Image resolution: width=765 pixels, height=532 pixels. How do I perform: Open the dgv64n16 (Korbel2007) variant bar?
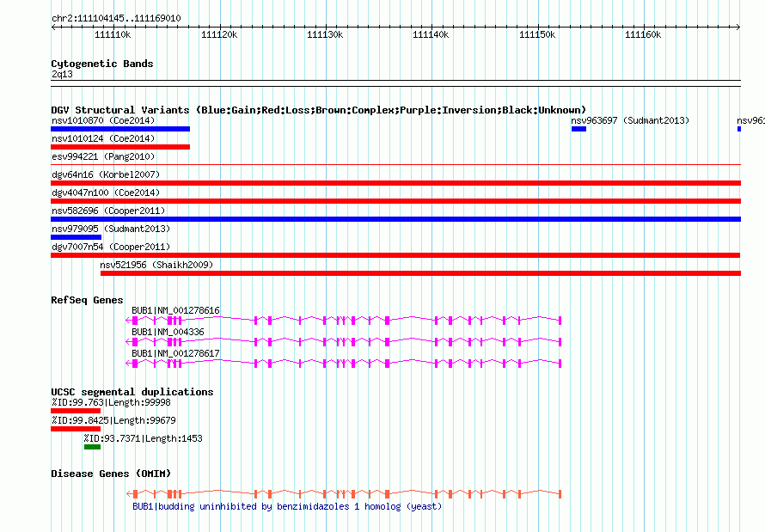click(x=395, y=183)
